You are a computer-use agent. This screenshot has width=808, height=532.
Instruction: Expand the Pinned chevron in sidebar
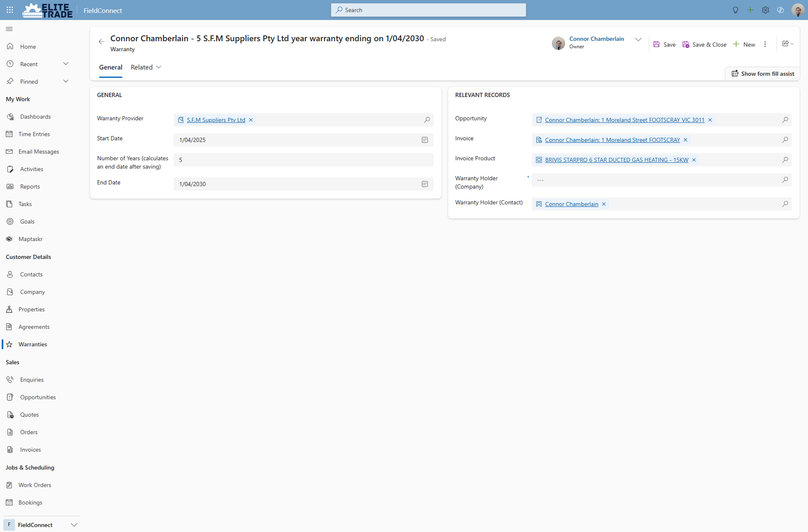[66, 82]
